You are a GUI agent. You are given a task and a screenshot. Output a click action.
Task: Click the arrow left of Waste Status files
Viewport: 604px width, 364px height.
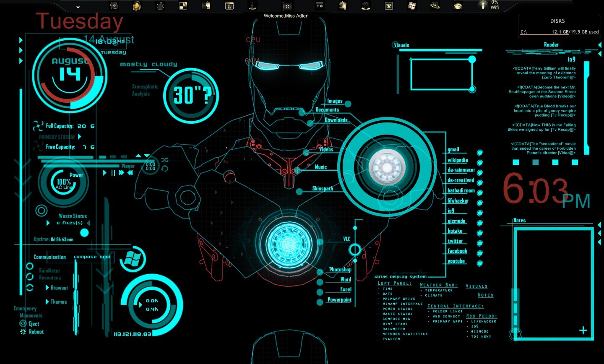[x=48, y=223]
